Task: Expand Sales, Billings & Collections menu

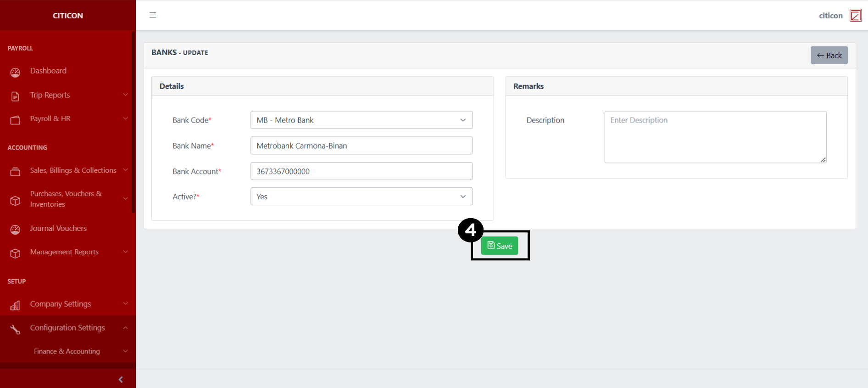Action: click(x=73, y=170)
